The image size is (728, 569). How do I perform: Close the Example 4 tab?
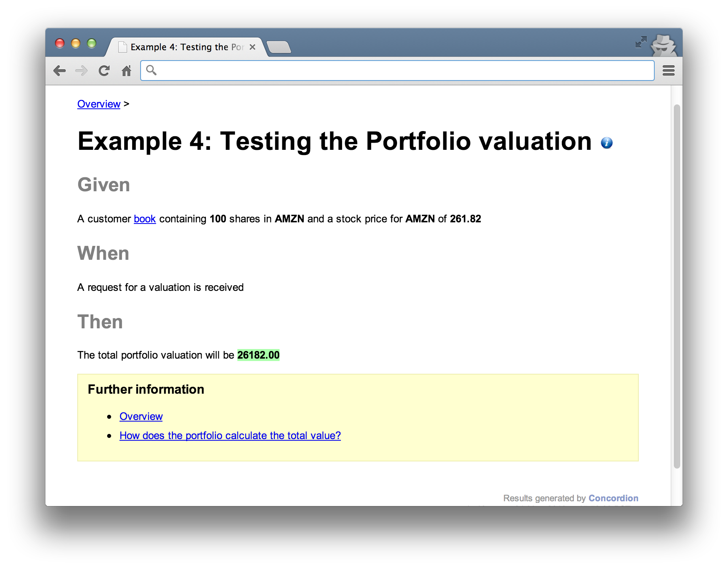point(252,47)
